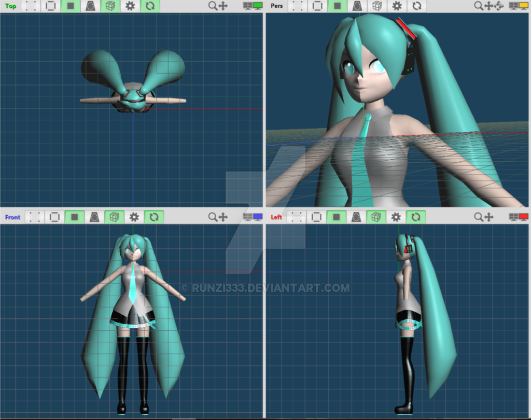Toggle edge lines display in Pers view

click(317, 6)
